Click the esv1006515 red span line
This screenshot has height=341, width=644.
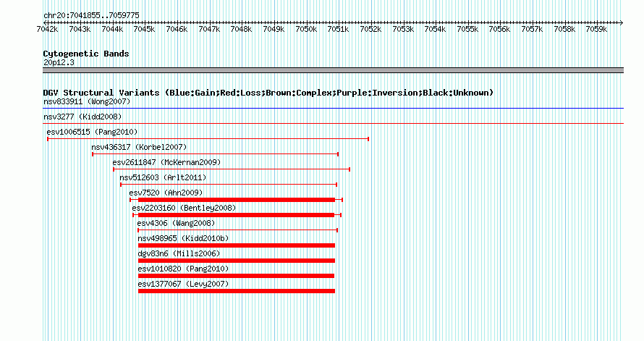208,139
